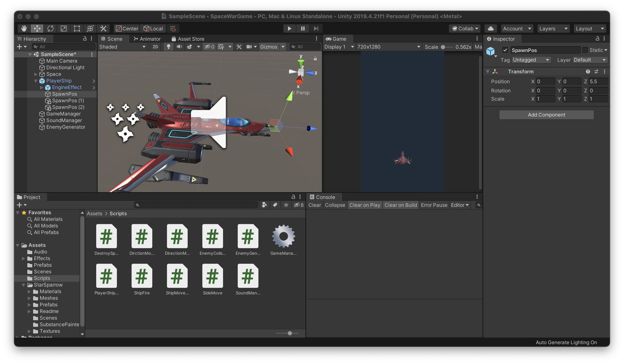
Task: Click Clear on Play in Console
Action: pos(365,205)
